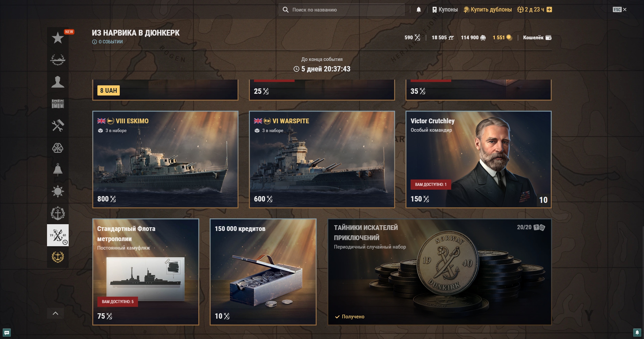Image resolution: width=644 pixels, height=339 pixels.
Task: Open the ship's bell sidebar section
Action: (58, 169)
